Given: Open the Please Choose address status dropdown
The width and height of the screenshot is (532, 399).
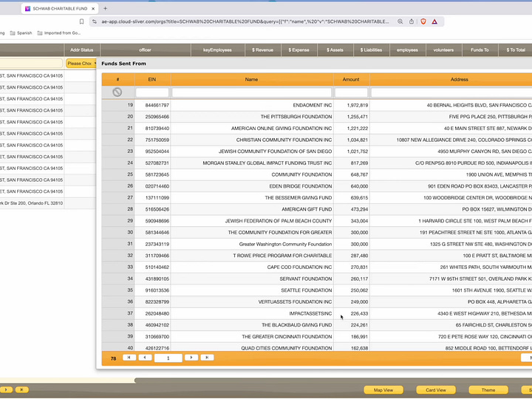Looking at the screenshot, I should click(x=81, y=64).
